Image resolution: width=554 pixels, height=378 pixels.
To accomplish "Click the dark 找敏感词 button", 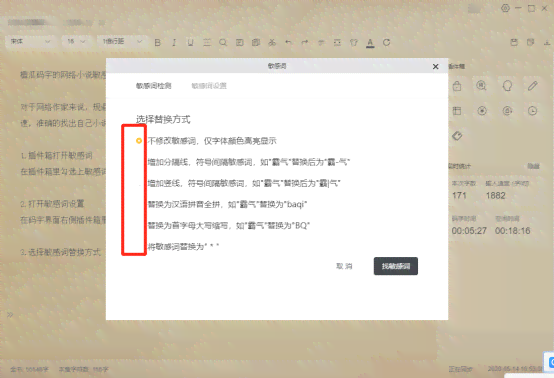I will [396, 266].
